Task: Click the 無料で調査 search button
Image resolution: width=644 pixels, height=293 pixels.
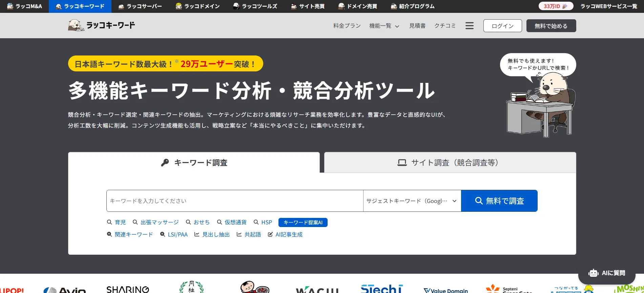Action: pyautogui.click(x=499, y=201)
